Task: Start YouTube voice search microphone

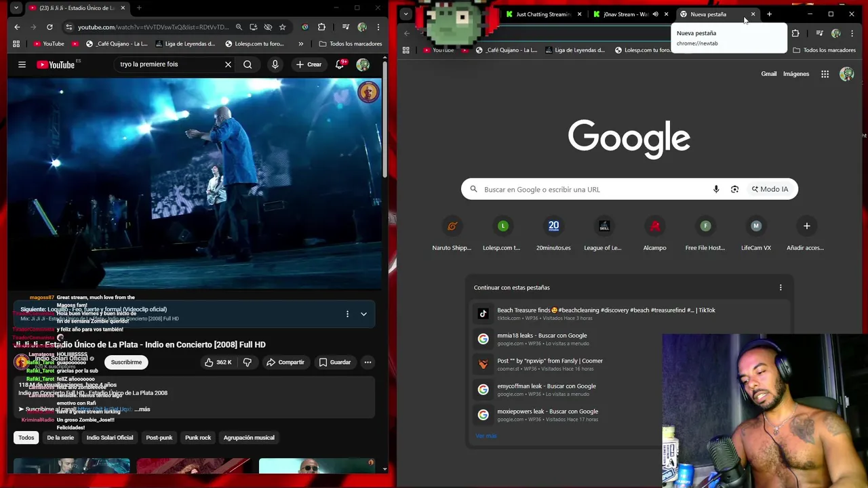Action: coord(275,64)
